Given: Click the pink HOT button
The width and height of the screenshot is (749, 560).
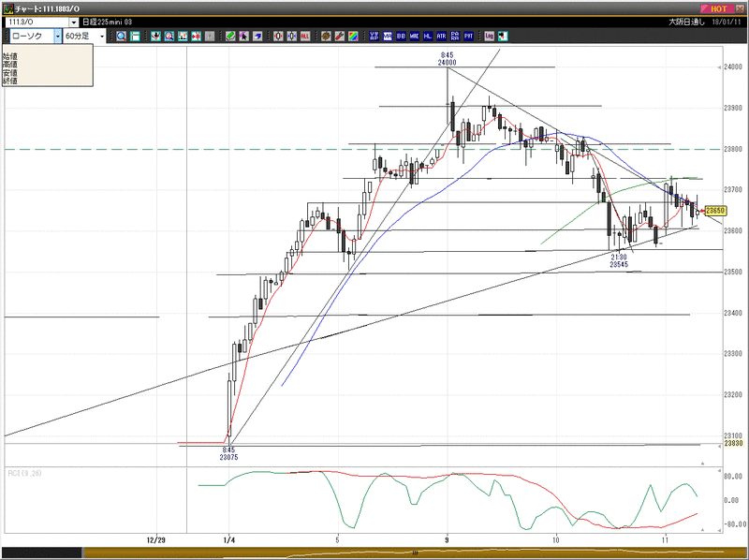Looking at the screenshot, I should pyautogui.click(x=718, y=8).
